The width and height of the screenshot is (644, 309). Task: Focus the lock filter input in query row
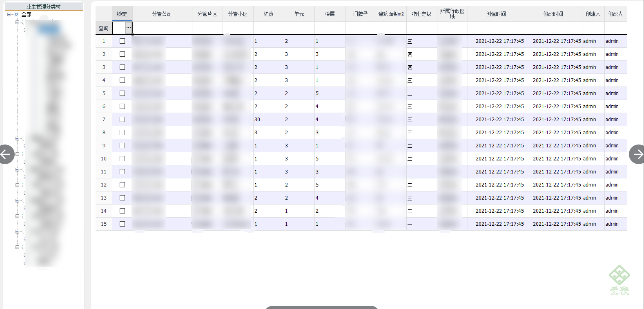119,28
